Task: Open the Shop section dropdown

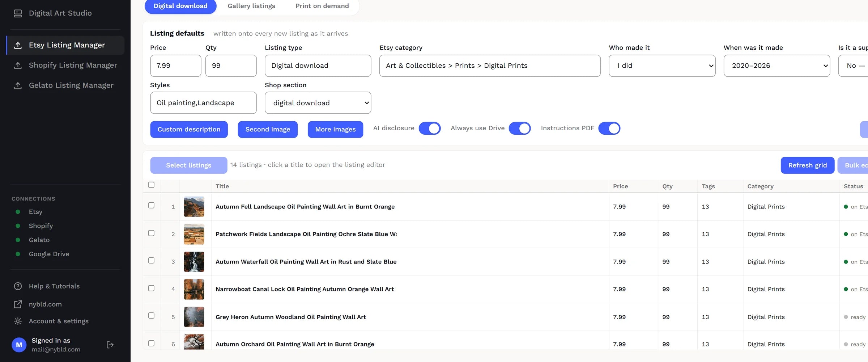Action: coord(318,103)
